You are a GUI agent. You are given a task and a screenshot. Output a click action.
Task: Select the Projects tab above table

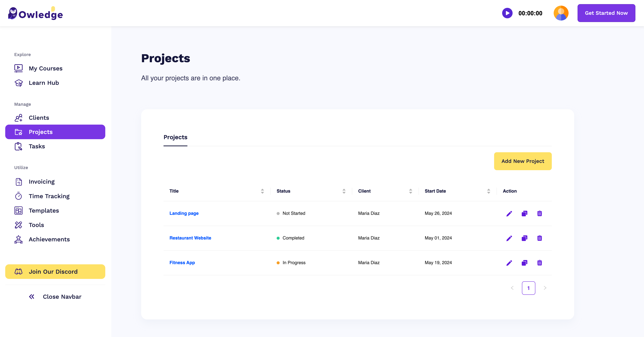(x=175, y=137)
